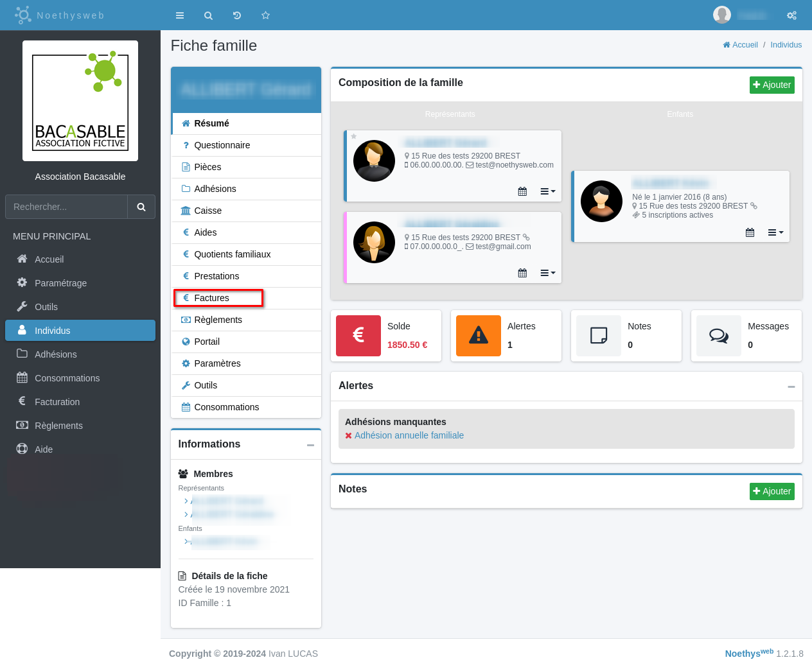
Task: Click the Messages speech bubbles icon
Action: [x=719, y=335]
